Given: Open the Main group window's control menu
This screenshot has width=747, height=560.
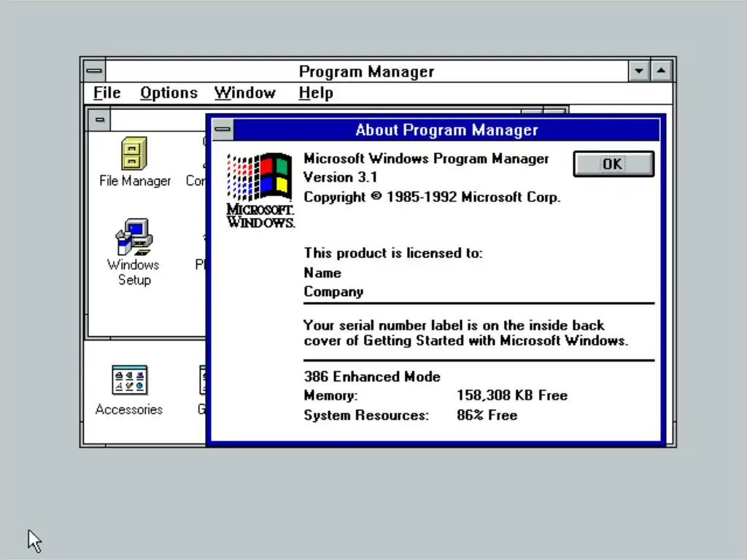Looking at the screenshot, I should coord(99,120).
